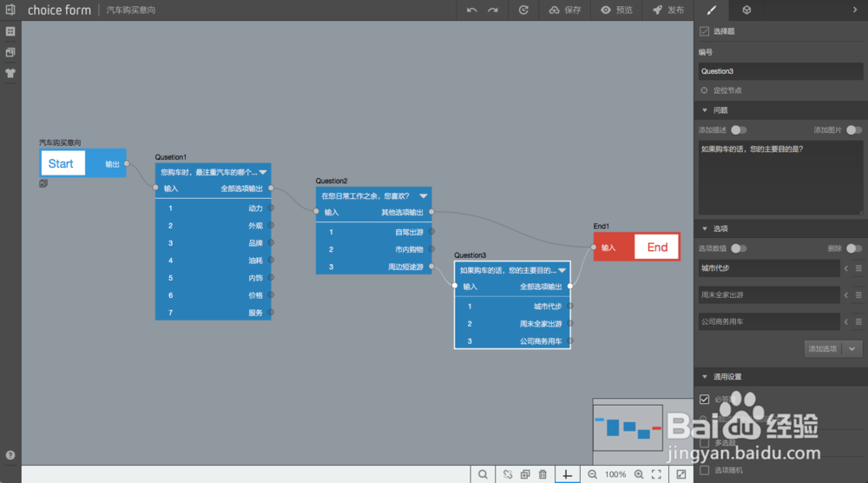868x483 pixels.
Task: Switch to the brush style tab
Action: (712, 10)
